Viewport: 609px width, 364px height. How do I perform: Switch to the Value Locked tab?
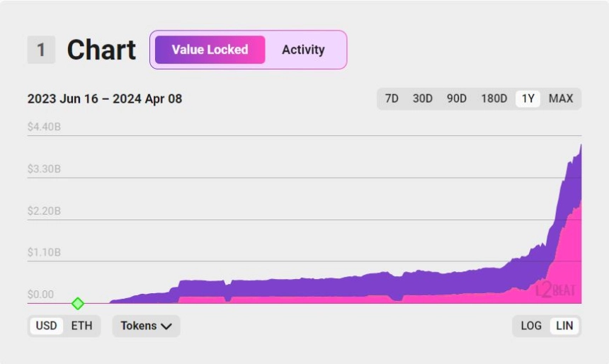point(210,50)
